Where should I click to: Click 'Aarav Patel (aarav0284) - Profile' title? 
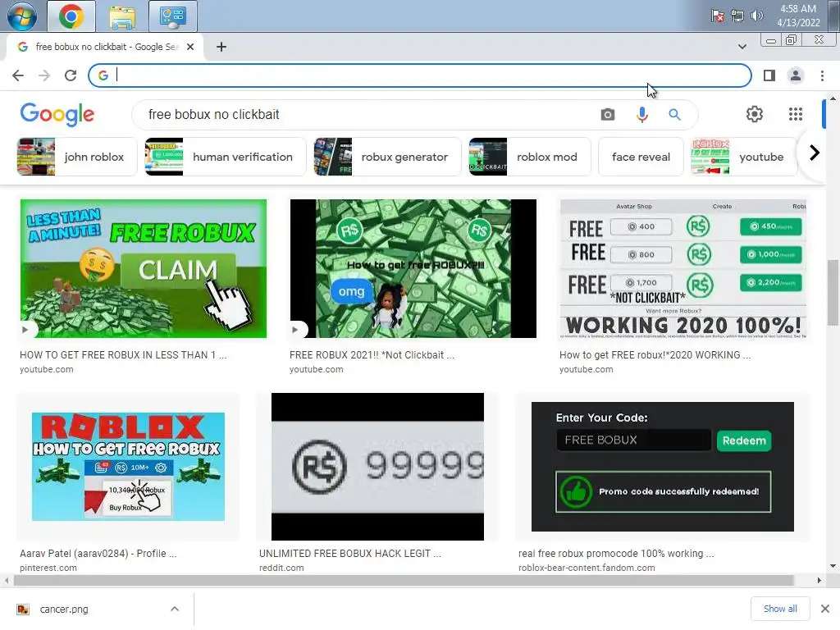coord(98,554)
